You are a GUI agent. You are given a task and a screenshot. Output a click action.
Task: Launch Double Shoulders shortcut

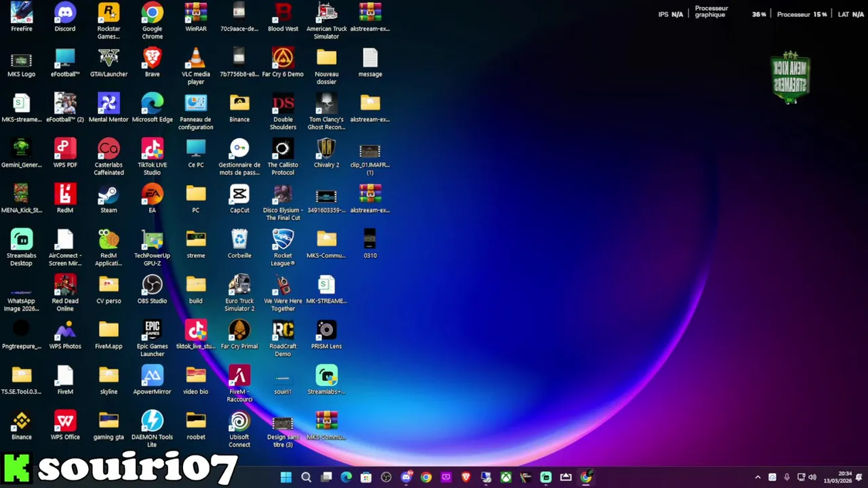(x=283, y=112)
